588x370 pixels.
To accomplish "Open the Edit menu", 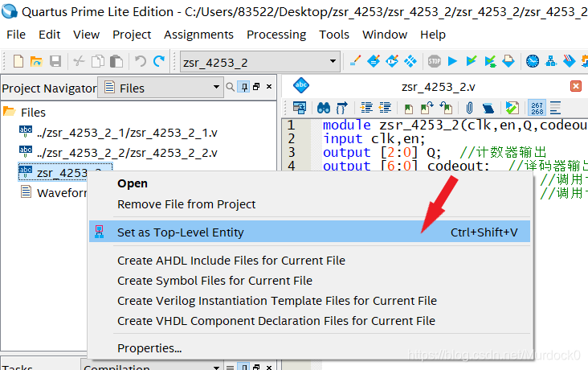I will click(x=49, y=35).
